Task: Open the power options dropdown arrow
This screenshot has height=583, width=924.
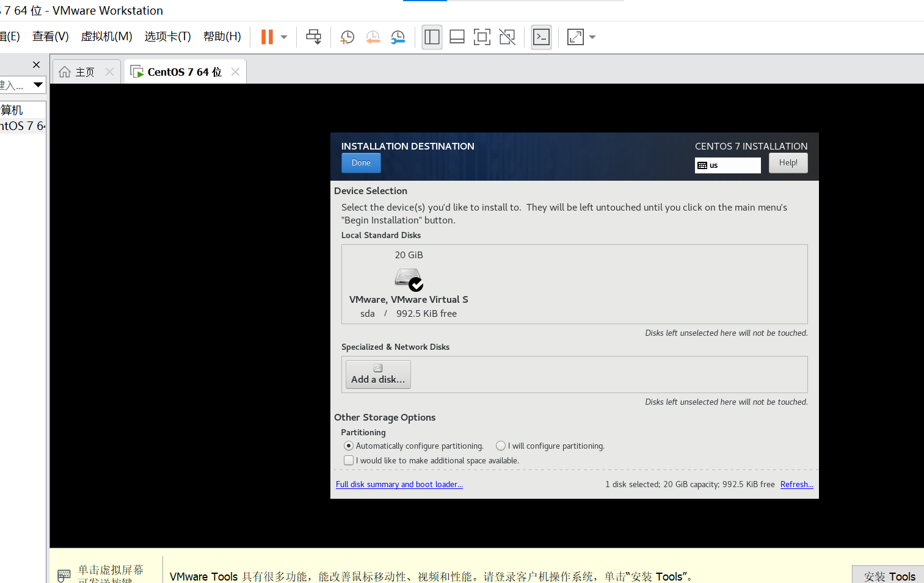Action: coord(284,37)
